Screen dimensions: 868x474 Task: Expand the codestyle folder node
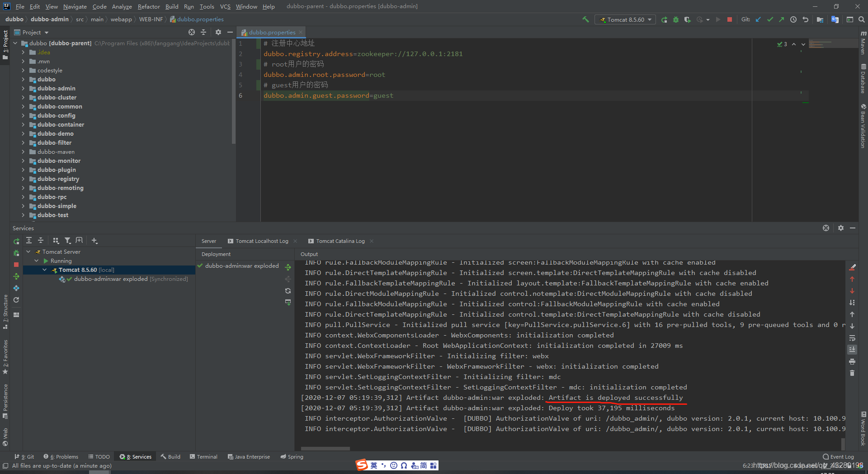[x=23, y=70]
